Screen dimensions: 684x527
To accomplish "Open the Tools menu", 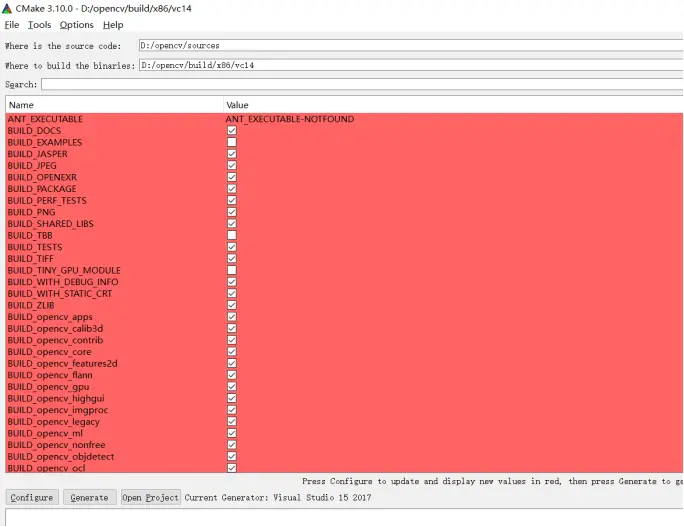I will [39, 25].
